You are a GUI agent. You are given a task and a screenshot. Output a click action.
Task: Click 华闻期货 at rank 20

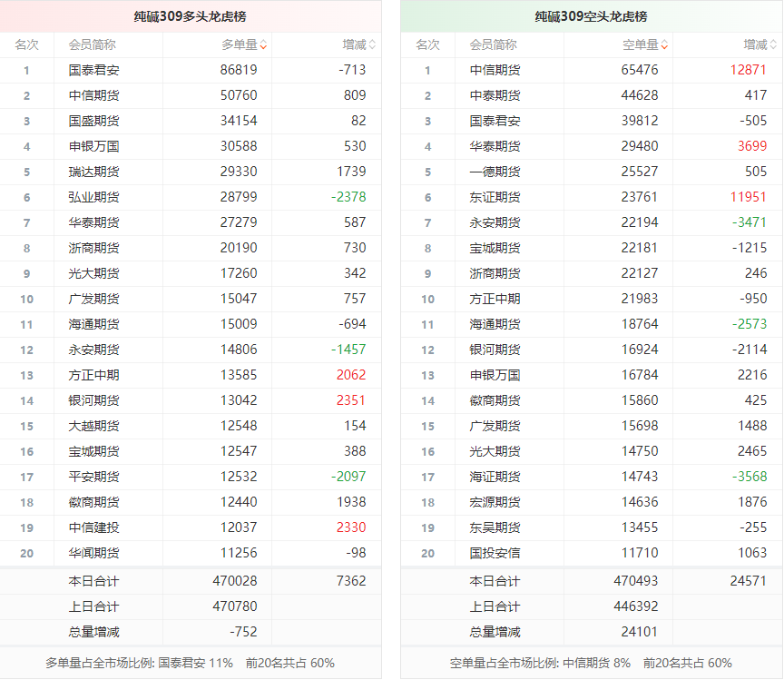(93, 553)
